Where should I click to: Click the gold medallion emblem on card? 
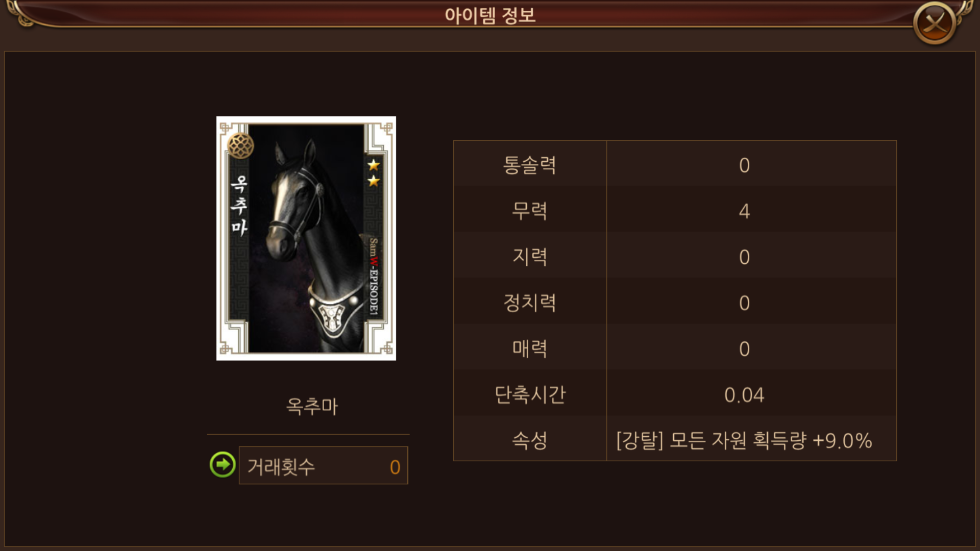[240, 146]
